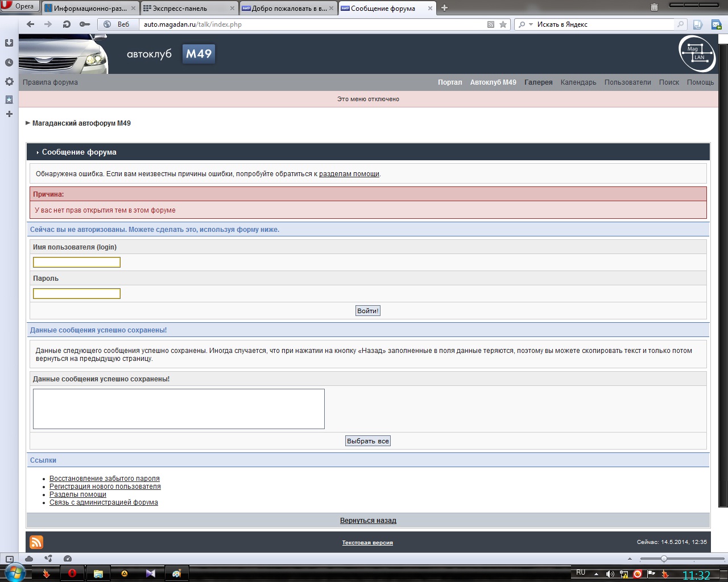Viewport: 728px width, 582px height.
Task: Open closed tabs trash icon
Action: [x=654, y=7]
